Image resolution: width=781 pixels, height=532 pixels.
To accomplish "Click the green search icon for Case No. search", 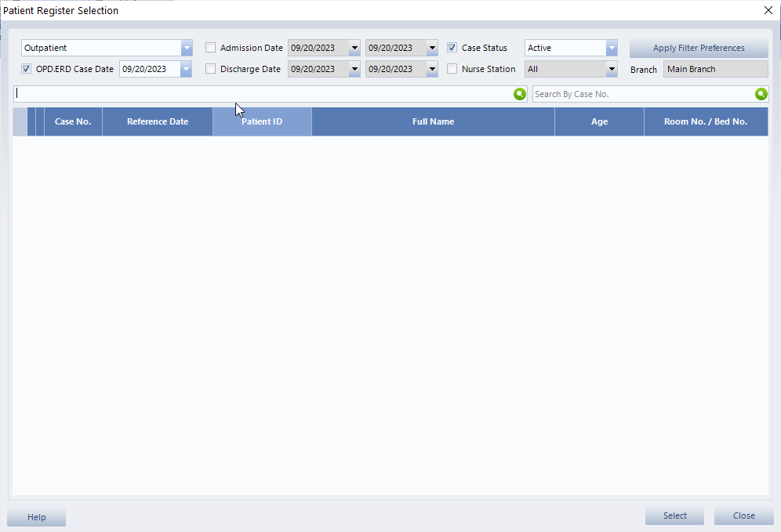I will [761, 94].
